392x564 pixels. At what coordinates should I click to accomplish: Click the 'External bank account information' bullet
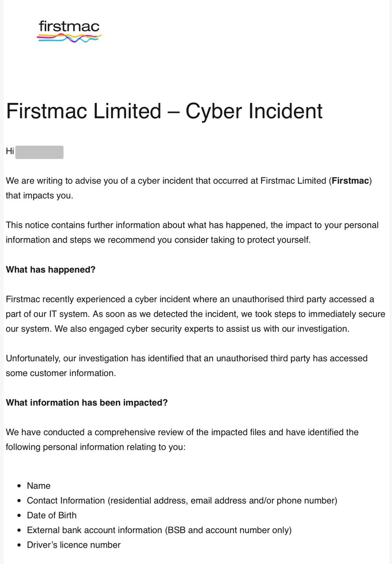159,530
